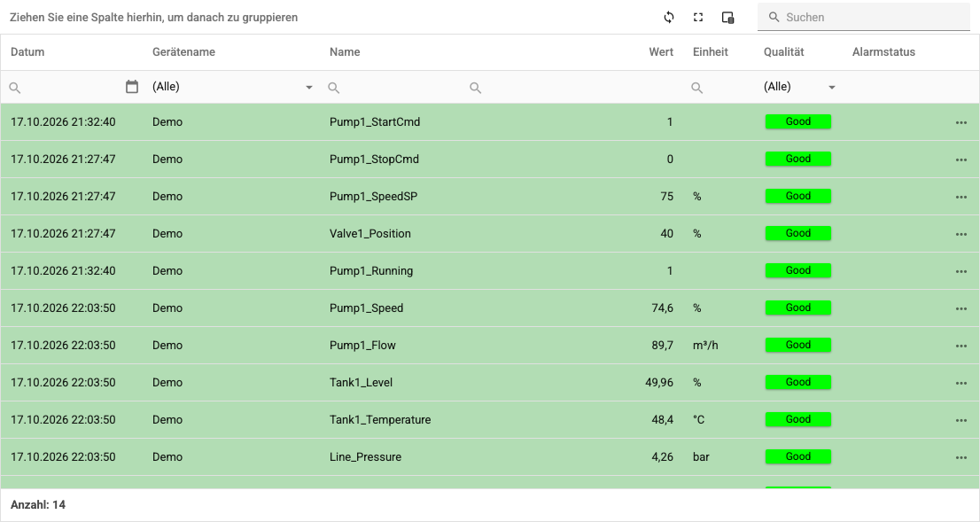This screenshot has height=522, width=980.
Task: Open more options for Valve1_Position row
Action: point(961,235)
